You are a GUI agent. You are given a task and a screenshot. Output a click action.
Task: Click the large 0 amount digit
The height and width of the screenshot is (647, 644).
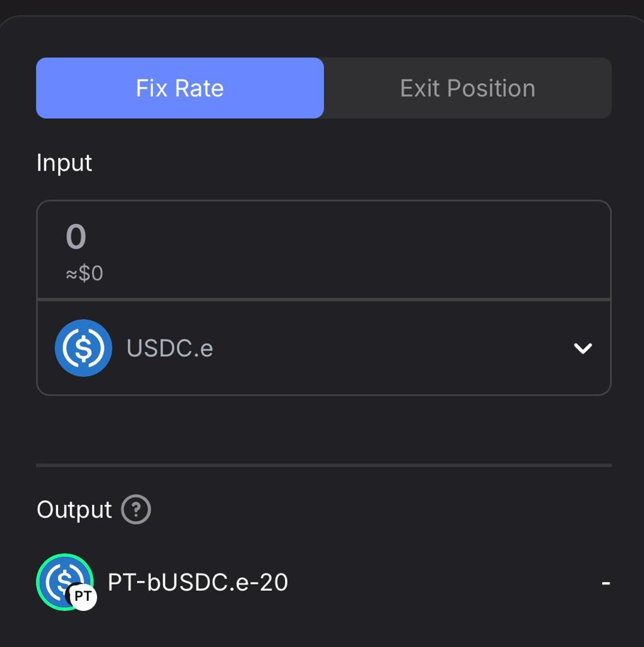coord(76,237)
